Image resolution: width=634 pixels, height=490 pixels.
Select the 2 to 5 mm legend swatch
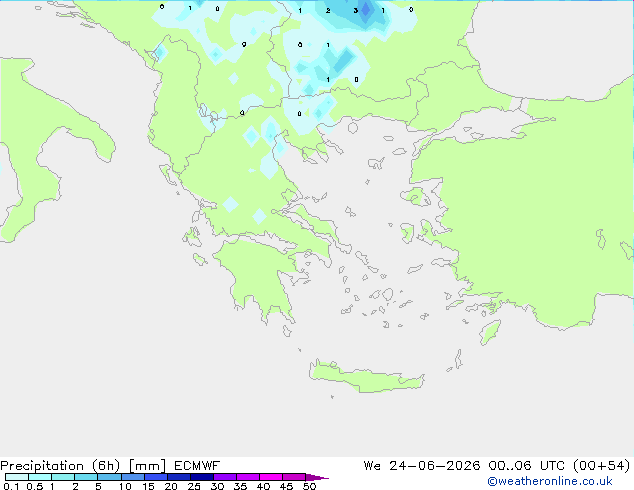pyautogui.click(x=86, y=477)
